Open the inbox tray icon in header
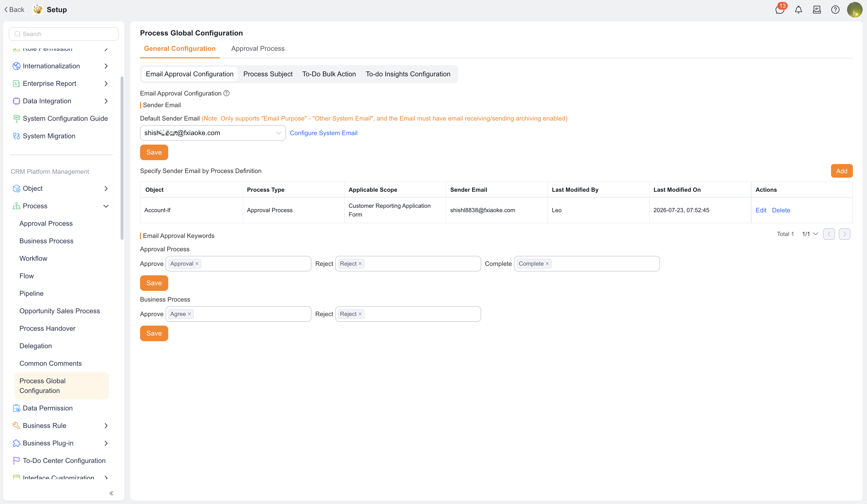 817,10
